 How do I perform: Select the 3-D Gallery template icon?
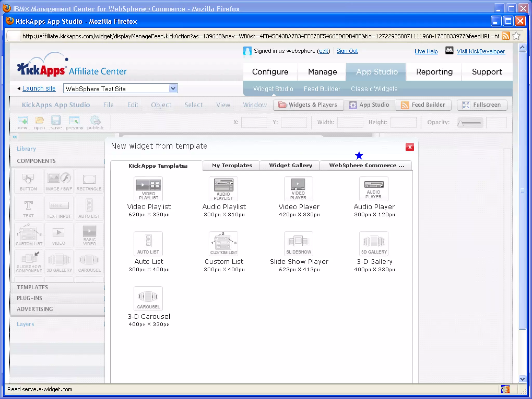(x=374, y=243)
